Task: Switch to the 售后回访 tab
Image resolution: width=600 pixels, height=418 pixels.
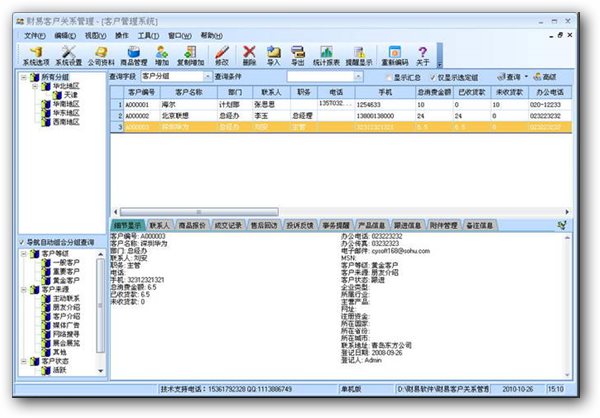Action: pyautogui.click(x=264, y=225)
